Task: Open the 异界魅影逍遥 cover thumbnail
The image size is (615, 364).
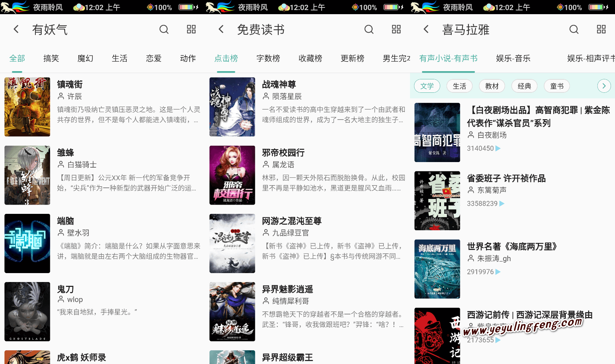Action: click(x=232, y=311)
